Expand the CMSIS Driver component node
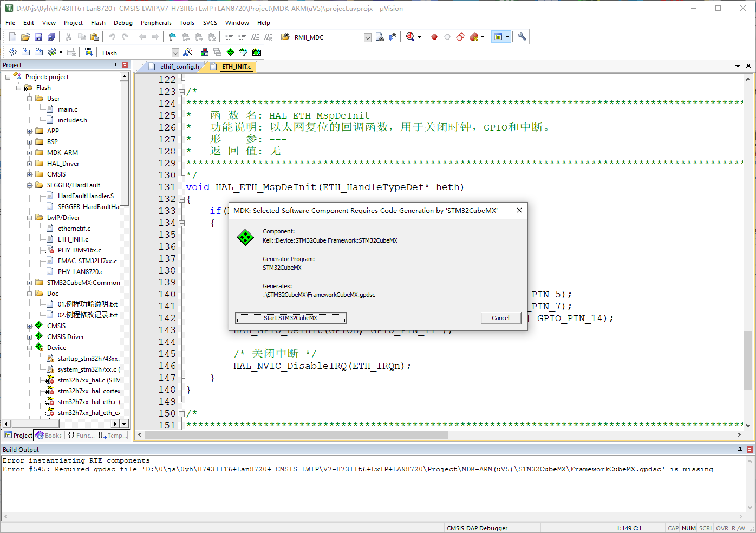756x533 pixels. (x=30, y=337)
